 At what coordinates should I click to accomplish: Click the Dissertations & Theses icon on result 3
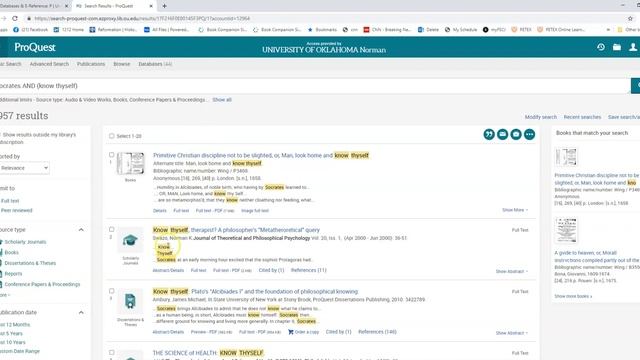coord(130,302)
